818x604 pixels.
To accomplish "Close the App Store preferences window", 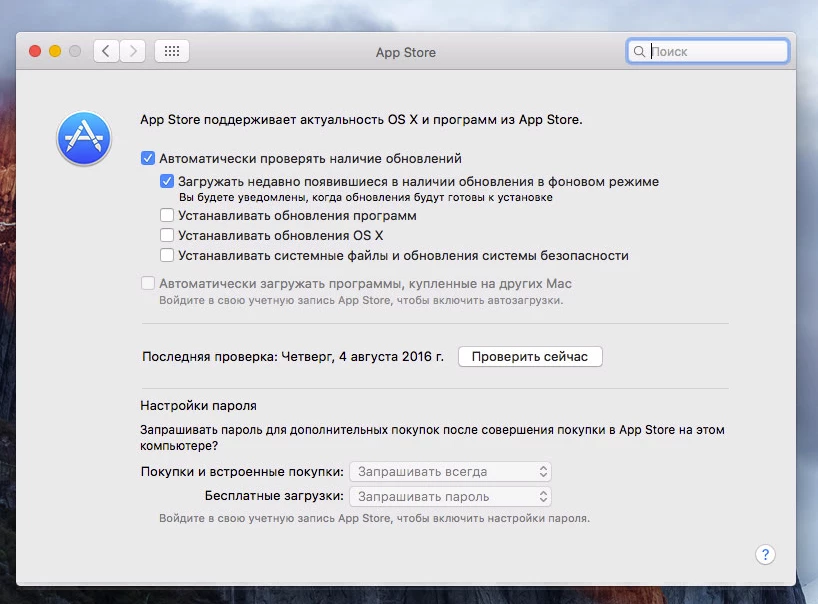I will [x=35, y=51].
